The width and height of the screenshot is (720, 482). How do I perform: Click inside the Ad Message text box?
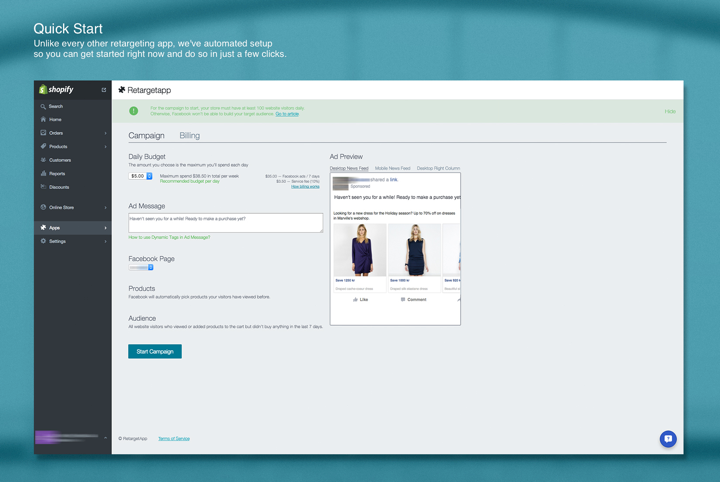click(x=225, y=223)
